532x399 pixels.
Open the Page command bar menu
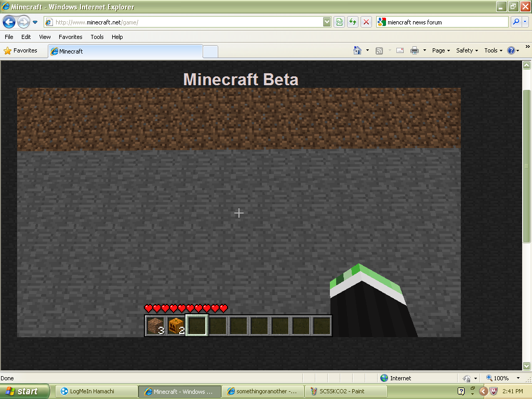[441, 50]
